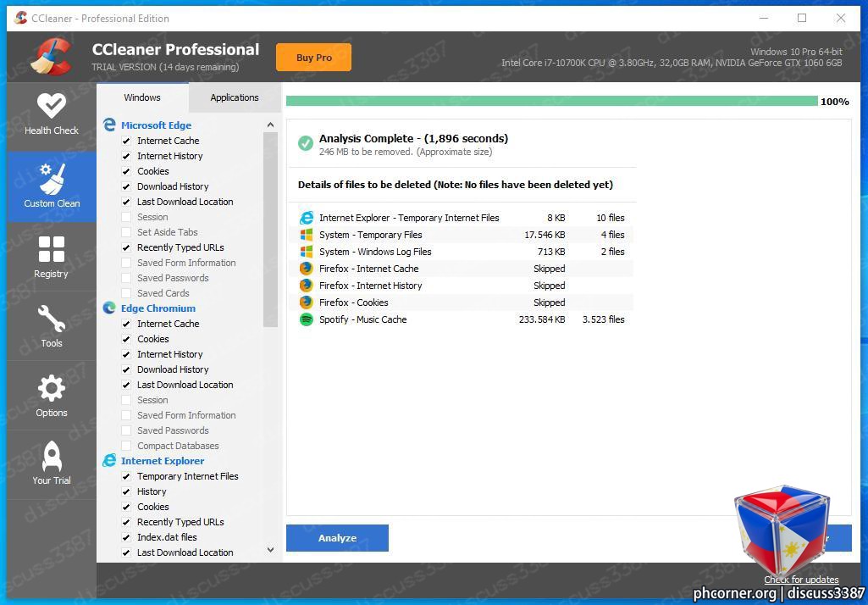Uncheck Microsoft Edge Internet Cache
This screenshot has height=605, width=868.
click(x=126, y=142)
